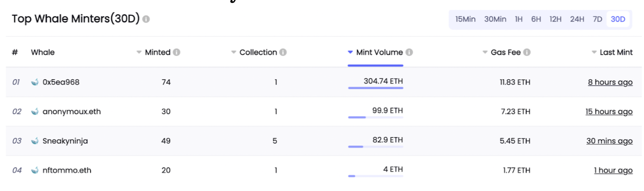
Task: Select mint volume value 99.9 ETH
Action: pyautogui.click(x=388, y=110)
